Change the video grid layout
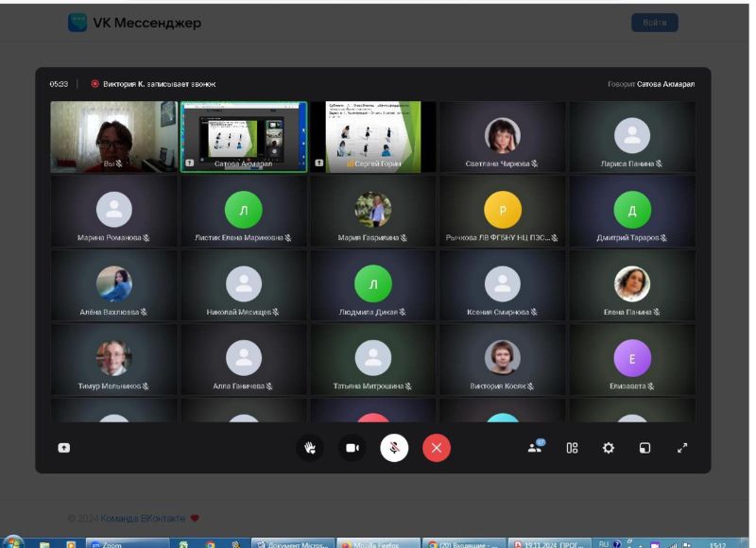 tap(572, 448)
